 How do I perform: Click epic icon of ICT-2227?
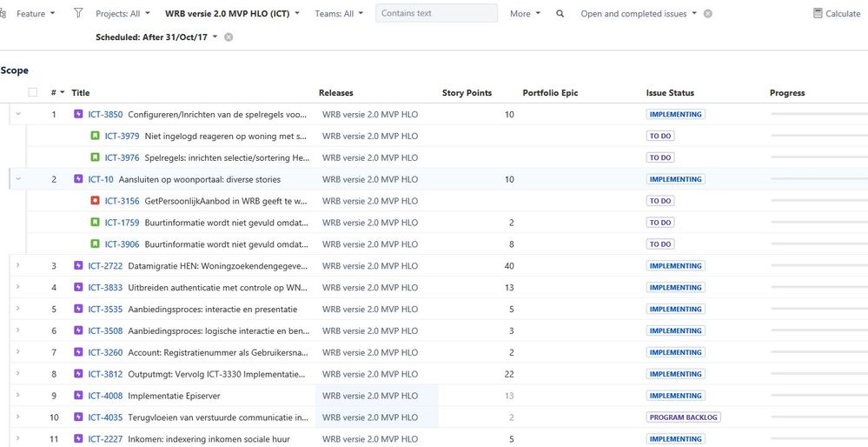coord(78,438)
